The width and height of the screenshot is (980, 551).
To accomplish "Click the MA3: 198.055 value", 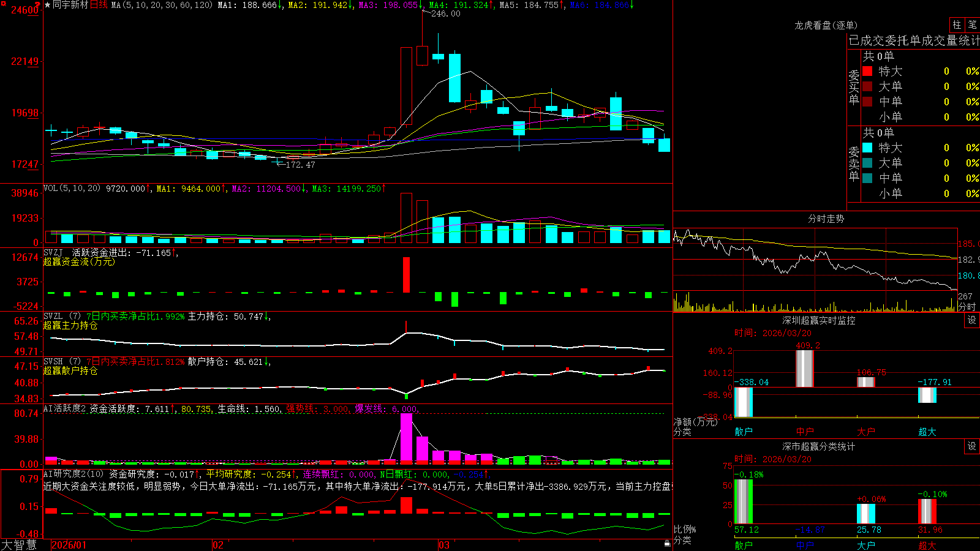I will coord(388,5).
